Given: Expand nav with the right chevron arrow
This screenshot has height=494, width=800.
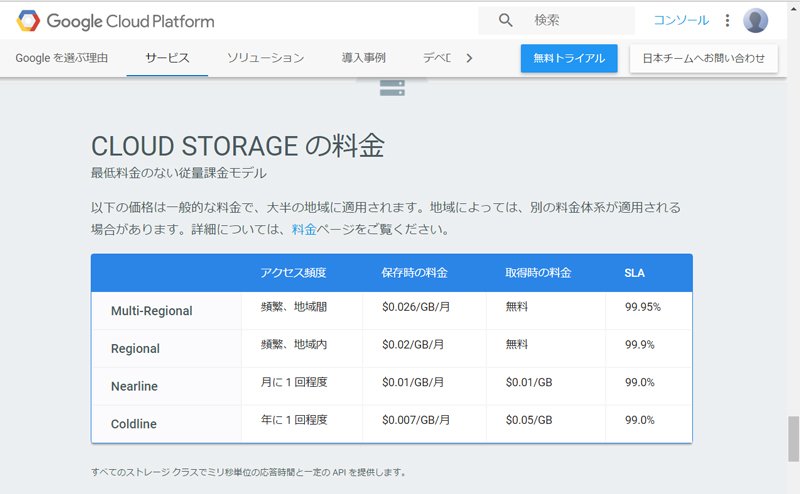Looking at the screenshot, I should point(469,58).
